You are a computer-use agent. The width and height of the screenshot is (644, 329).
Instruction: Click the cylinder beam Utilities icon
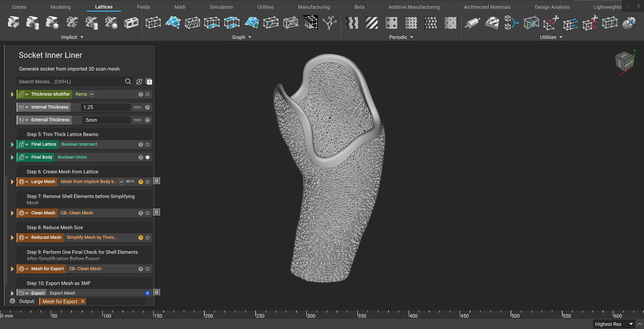click(x=472, y=22)
